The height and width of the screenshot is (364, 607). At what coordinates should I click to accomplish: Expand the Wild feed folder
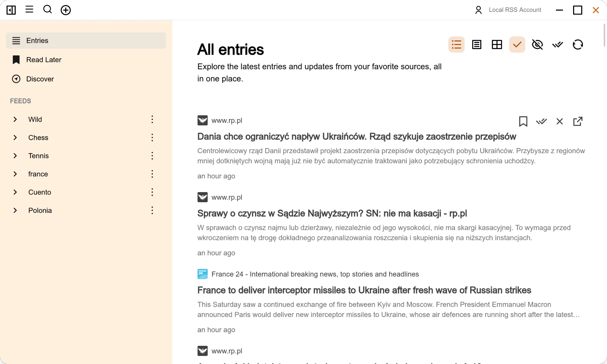(x=15, y=120)
